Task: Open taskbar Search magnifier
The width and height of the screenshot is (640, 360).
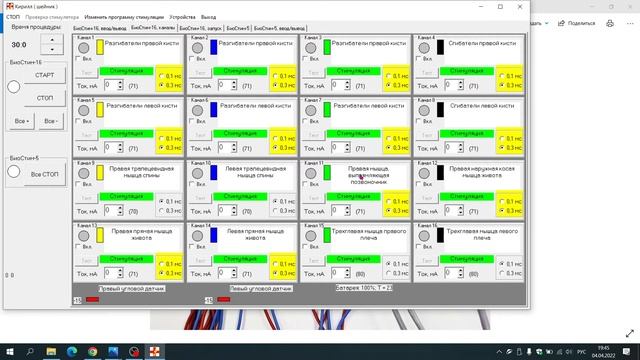Action: 30,351
